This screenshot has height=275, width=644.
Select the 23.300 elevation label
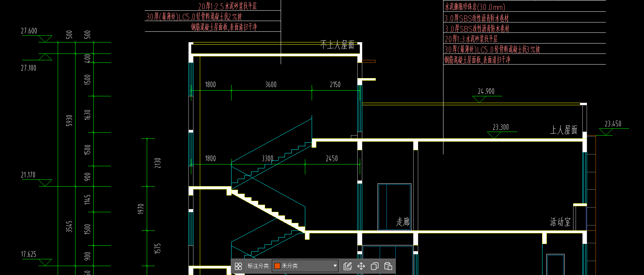[500, 127]
